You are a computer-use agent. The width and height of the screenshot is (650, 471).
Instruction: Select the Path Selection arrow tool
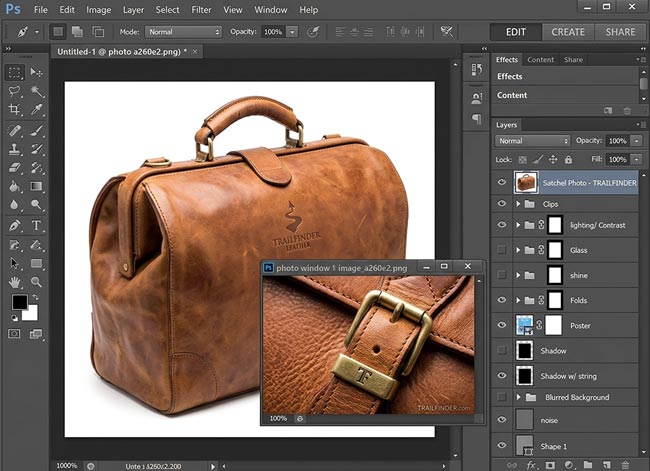[x=15, y=263]
